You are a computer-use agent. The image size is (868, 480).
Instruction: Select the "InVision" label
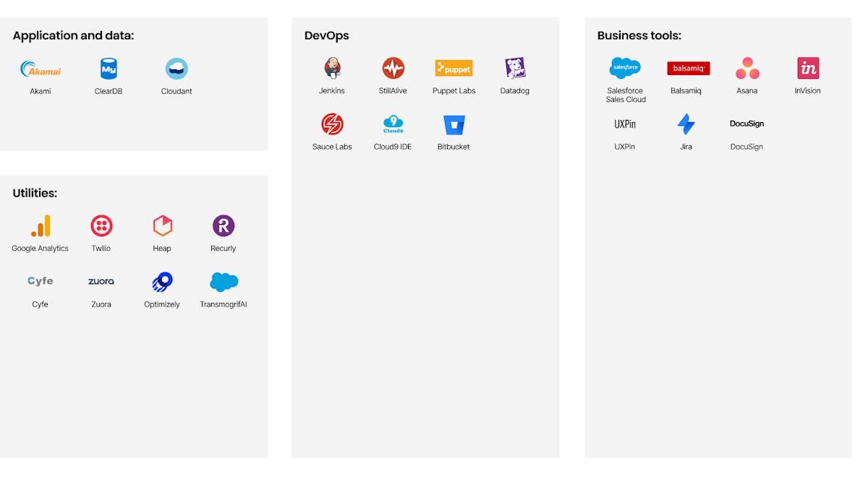(x=808, y=91)
